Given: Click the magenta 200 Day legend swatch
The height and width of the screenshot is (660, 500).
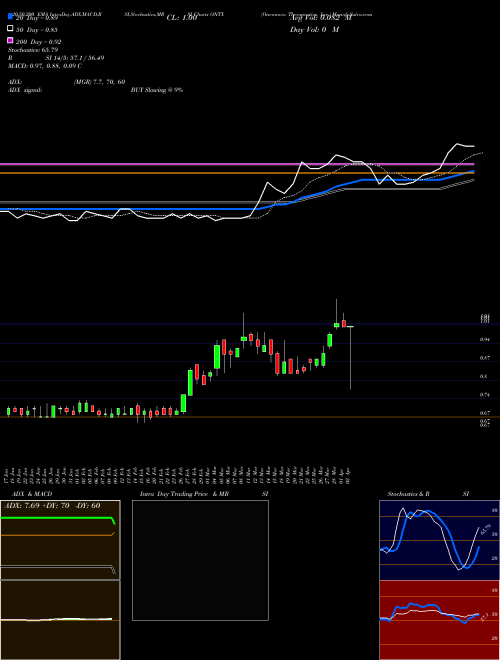Looking at the screenshot, I should tap(11, 40).
